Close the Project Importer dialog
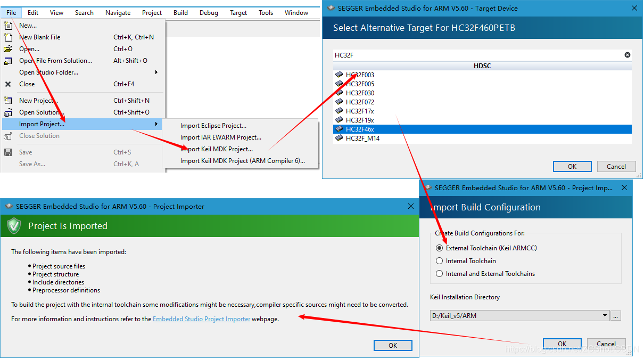This screenshot has height=359, width=644. (410, 206)
